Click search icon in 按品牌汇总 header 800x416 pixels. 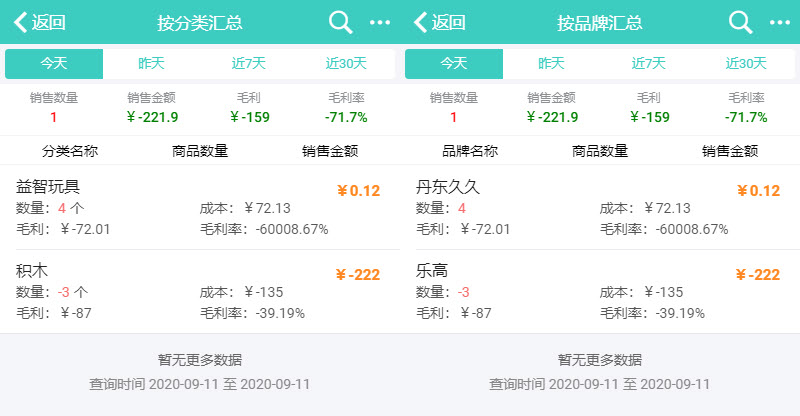tap(741, 22)
